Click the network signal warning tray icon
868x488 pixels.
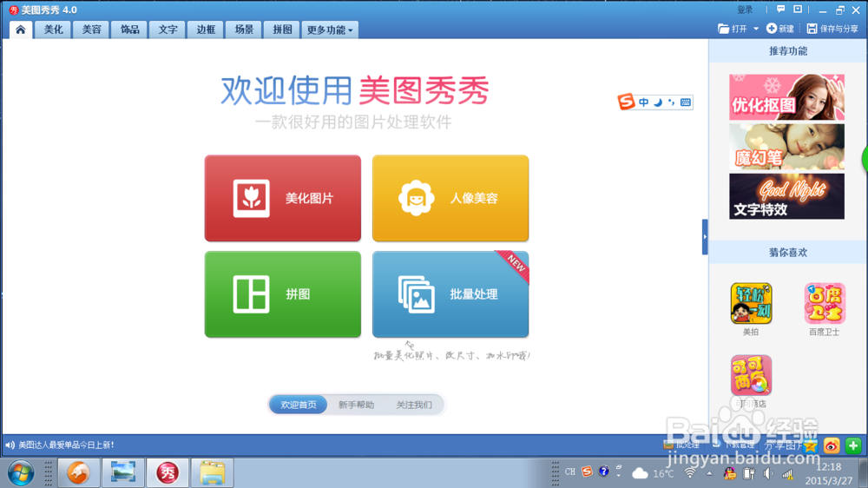click(787, 473)
